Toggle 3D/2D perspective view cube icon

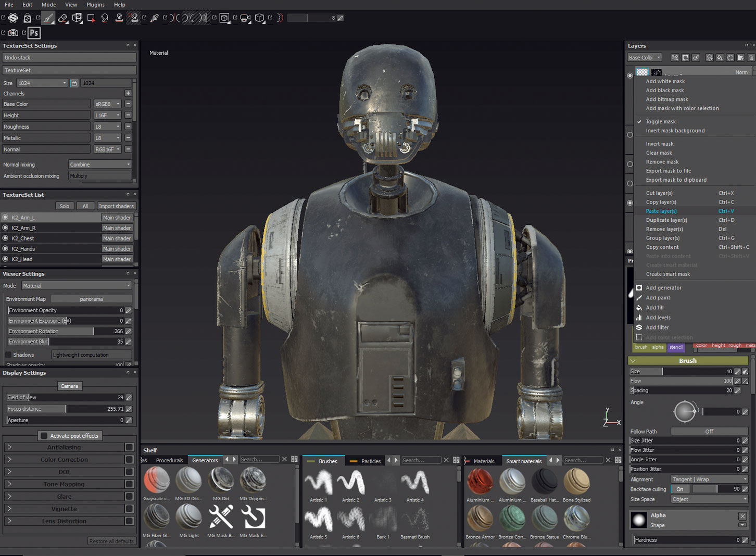tap(224, 18)
